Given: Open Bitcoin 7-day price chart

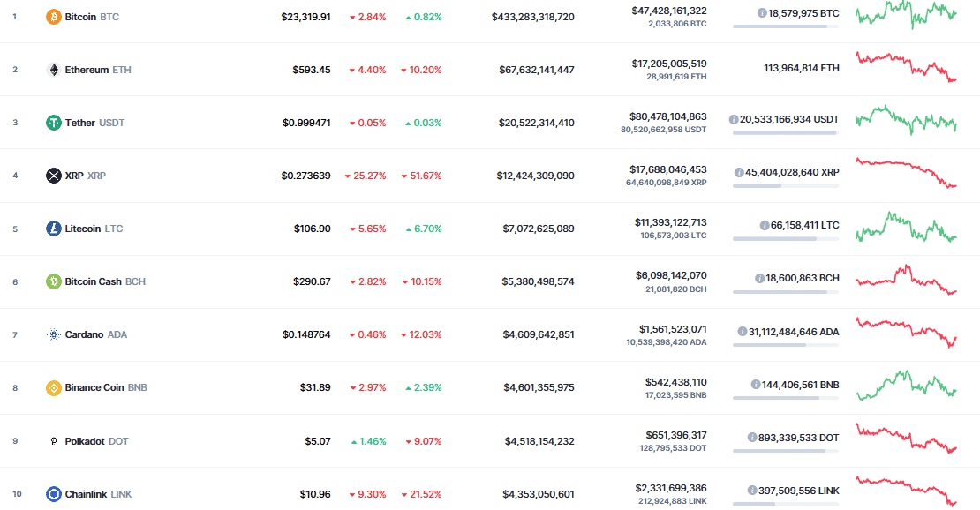Looking at the screenshot, I should click(x=906, y=15).
